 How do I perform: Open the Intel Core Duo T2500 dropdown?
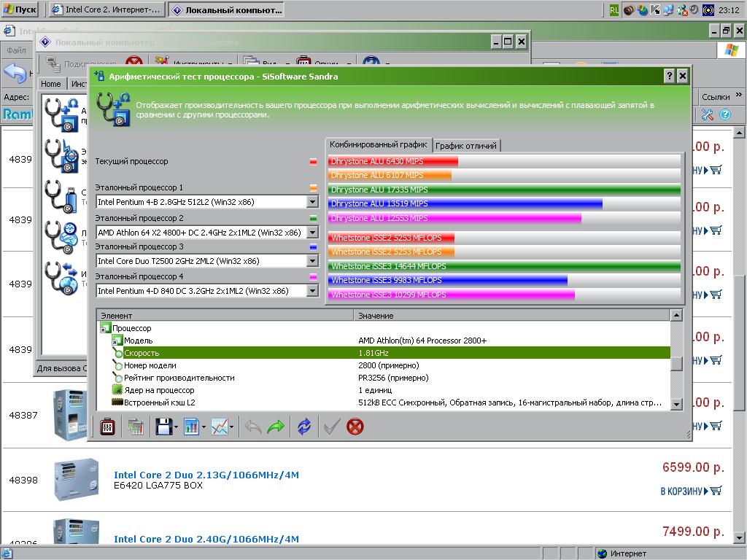coord(312,261)
